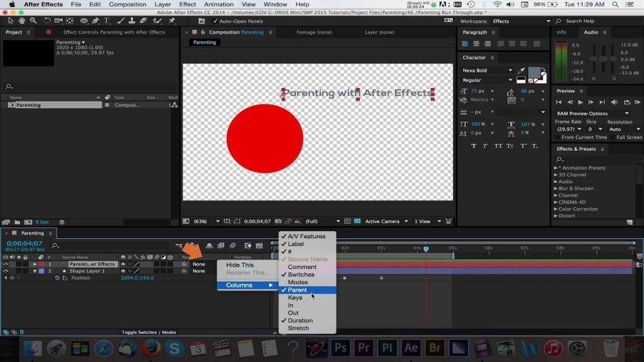
Task: Hide the Shape Layer 1 eye
Action: click(x=5, y=271)
